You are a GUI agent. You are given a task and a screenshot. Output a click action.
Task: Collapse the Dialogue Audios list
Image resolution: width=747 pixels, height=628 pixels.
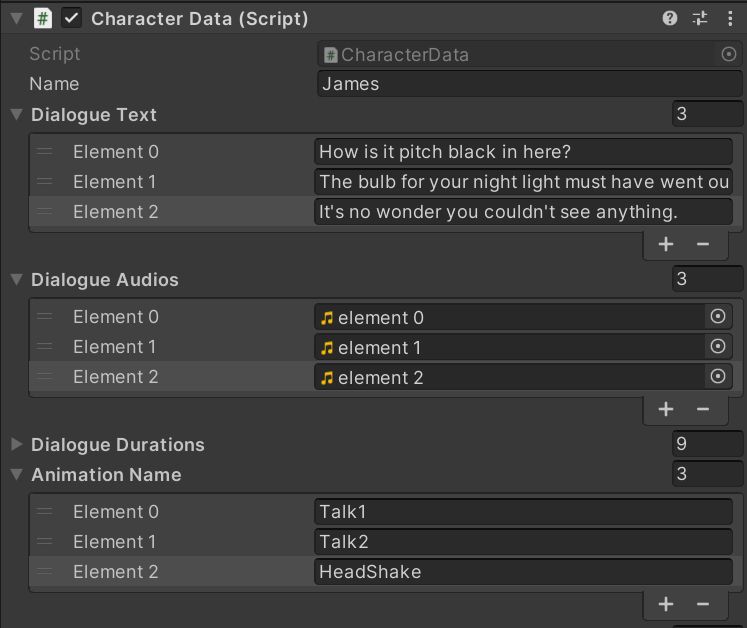tap(16, 279)
